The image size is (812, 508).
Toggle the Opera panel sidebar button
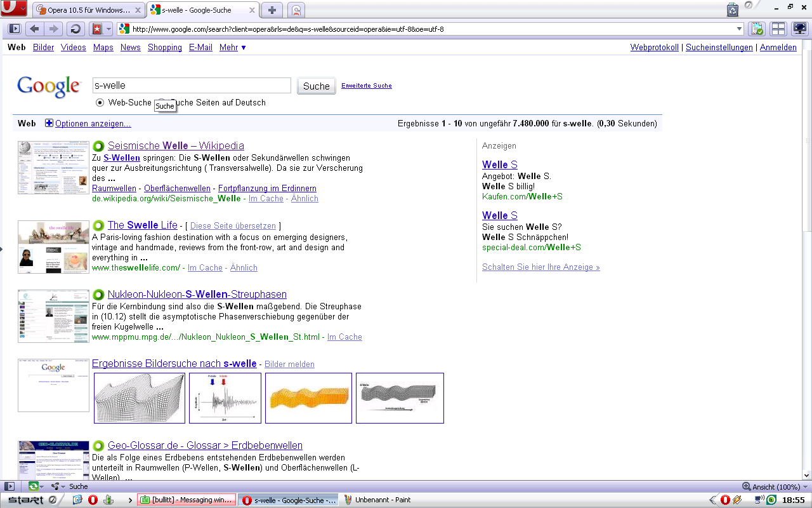(14, 29)
